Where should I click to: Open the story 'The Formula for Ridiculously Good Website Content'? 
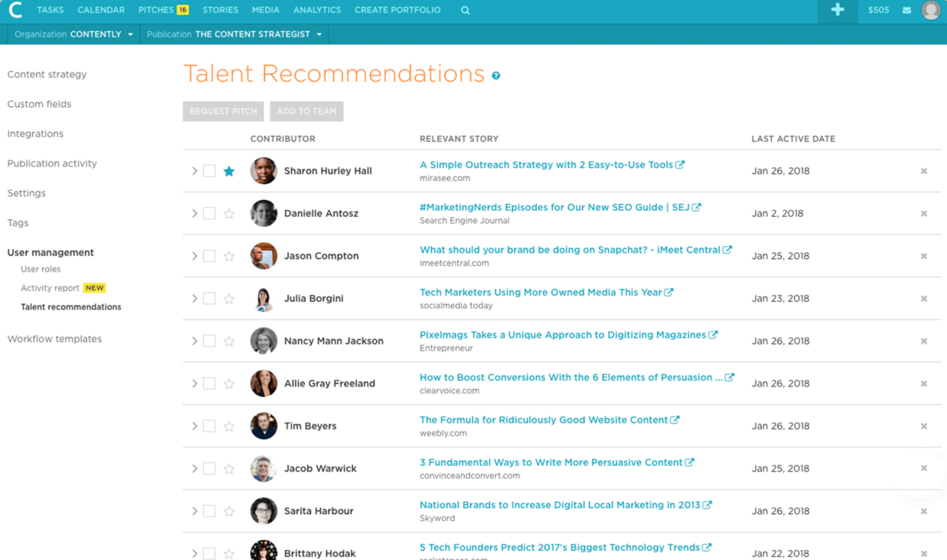543,419
